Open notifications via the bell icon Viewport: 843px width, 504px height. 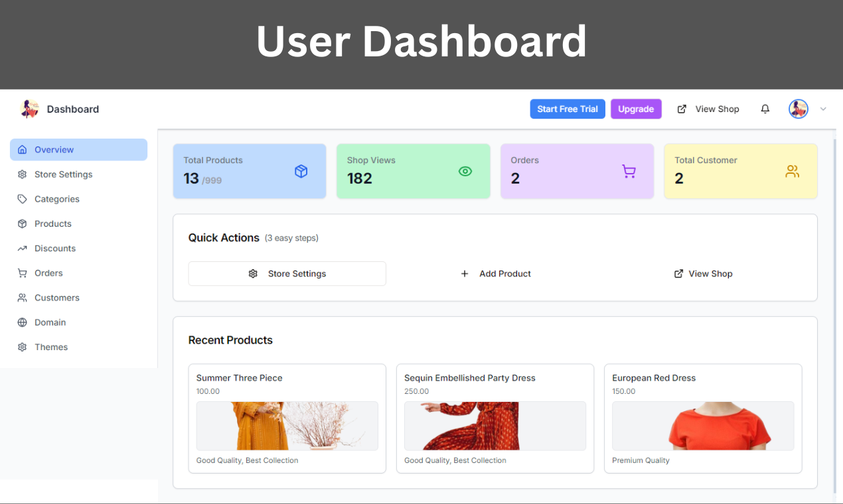[765, 109]
